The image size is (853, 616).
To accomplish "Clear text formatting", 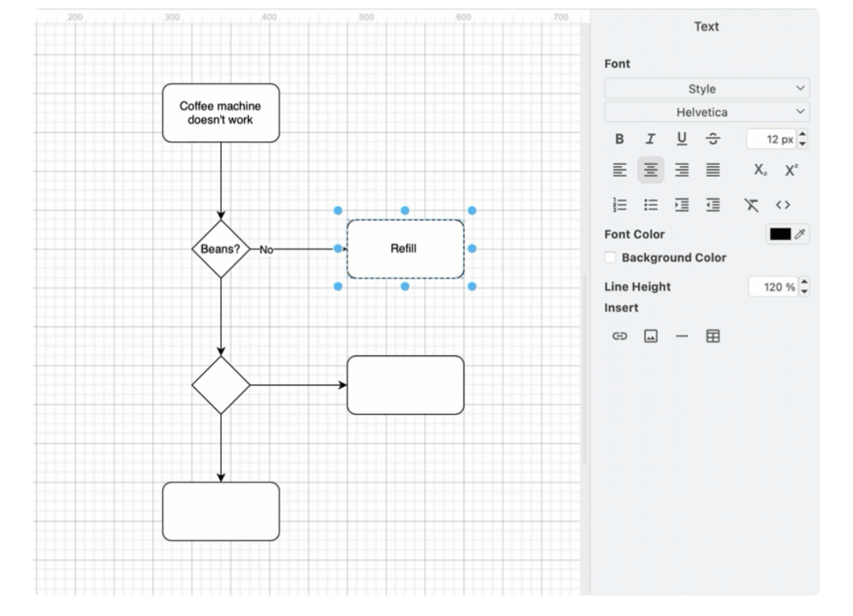I will [750, 205].
